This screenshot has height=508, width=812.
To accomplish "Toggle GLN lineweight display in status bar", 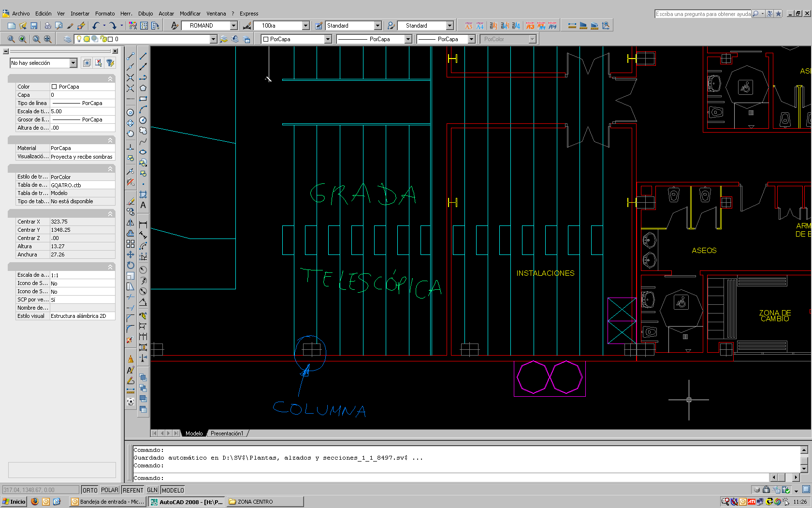I will 152,490.
